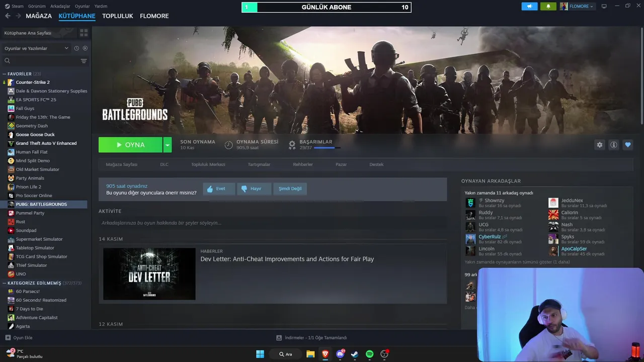Click the forward navigation arrow
The width and height of the screenshot is (644, 362).
(x=18, y=16)
